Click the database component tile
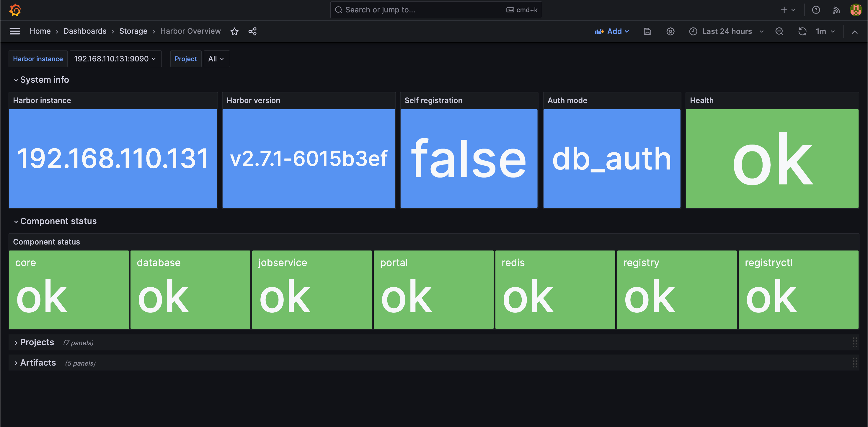This screenshot has width=868, height=427. click(190, 289)
